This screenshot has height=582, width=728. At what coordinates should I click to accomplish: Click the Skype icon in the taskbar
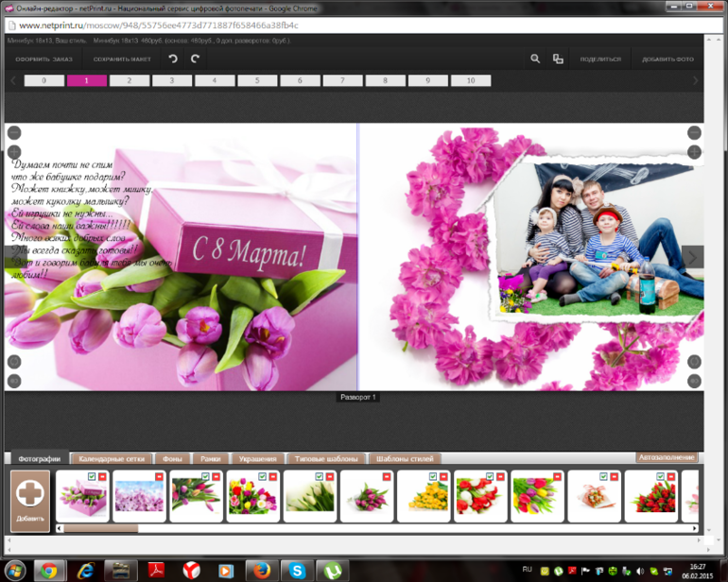point(295,570)
